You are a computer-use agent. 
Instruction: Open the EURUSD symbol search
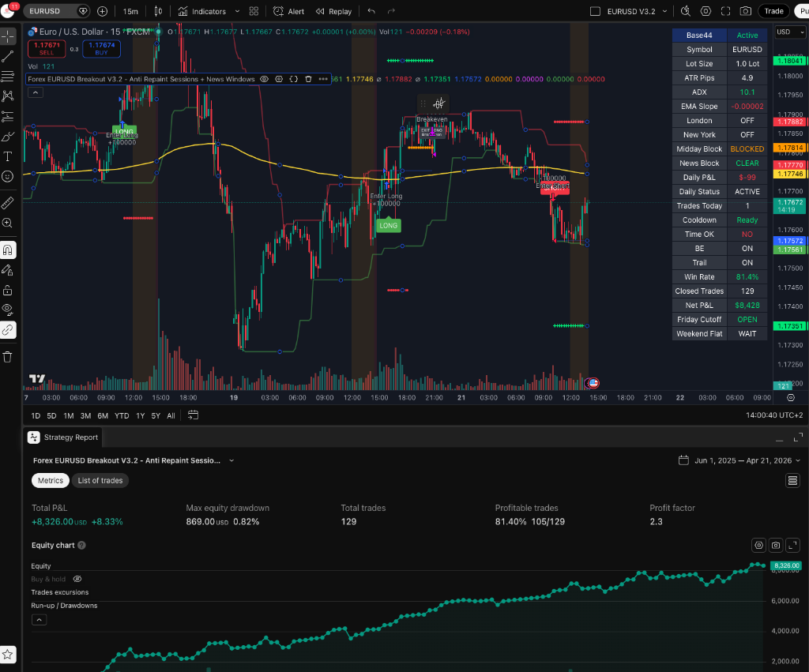pyautogui.click(x=57, y=11)
